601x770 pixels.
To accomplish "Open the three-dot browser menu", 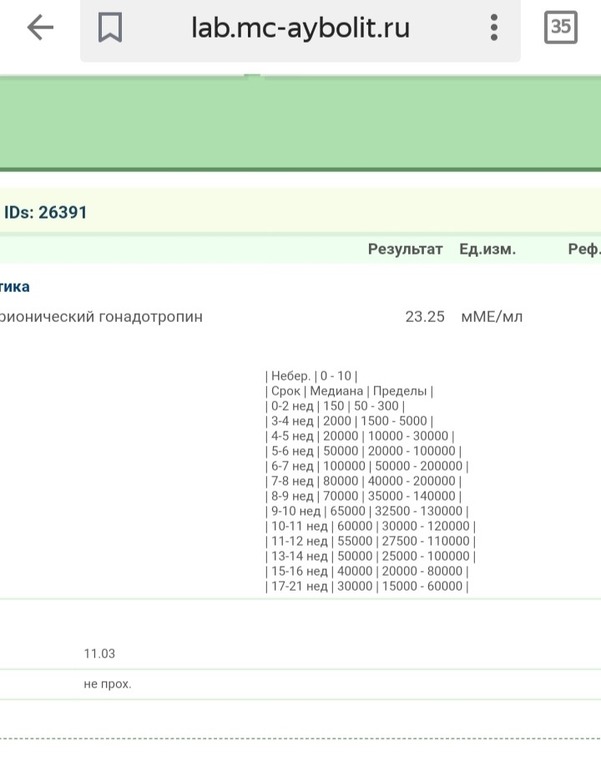I will [x=494, y=28].
